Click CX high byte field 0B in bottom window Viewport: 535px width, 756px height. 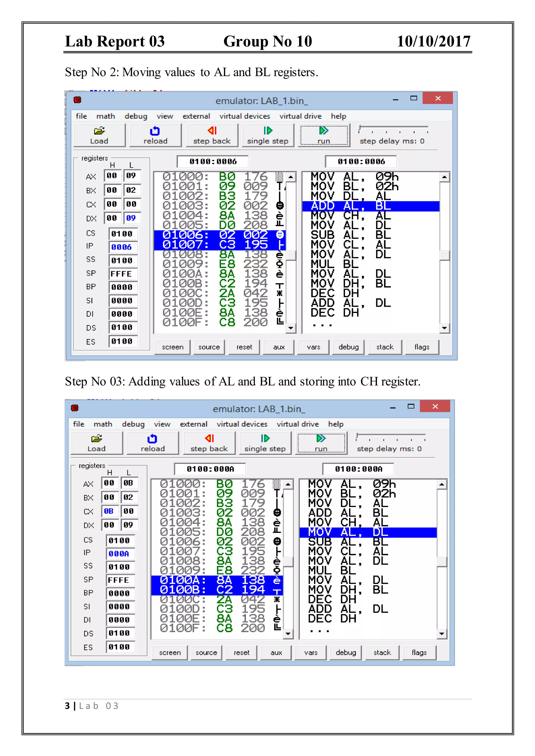(109, 511)
